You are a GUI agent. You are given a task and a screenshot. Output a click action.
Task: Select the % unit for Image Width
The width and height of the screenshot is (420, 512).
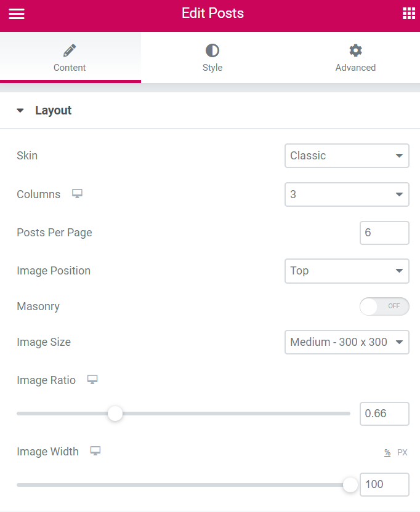(x=387, y=452)
